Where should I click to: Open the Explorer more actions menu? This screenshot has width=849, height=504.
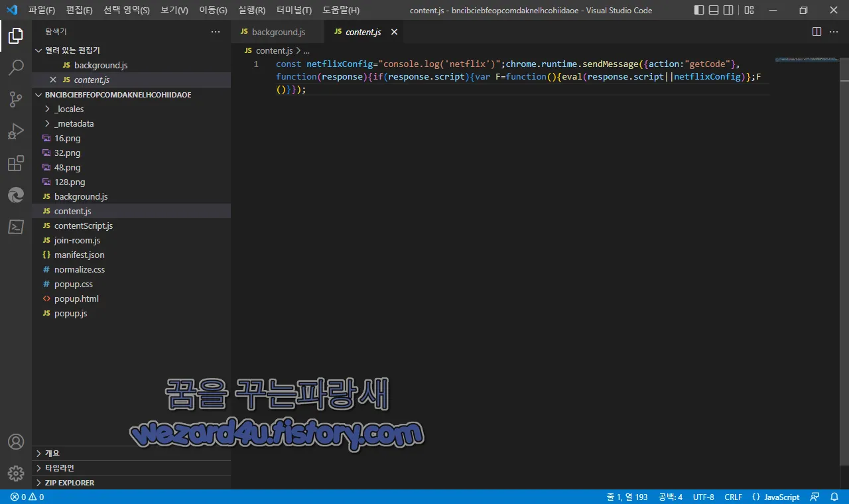pos(215,31)
